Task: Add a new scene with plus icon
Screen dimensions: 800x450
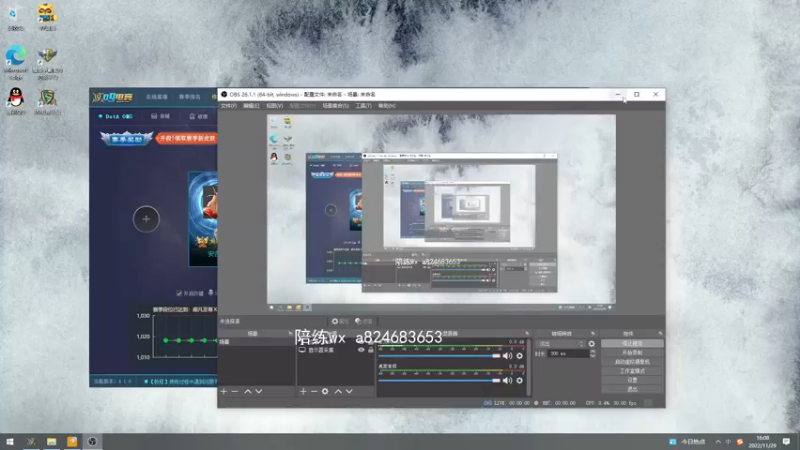Action: click(223, 391)
